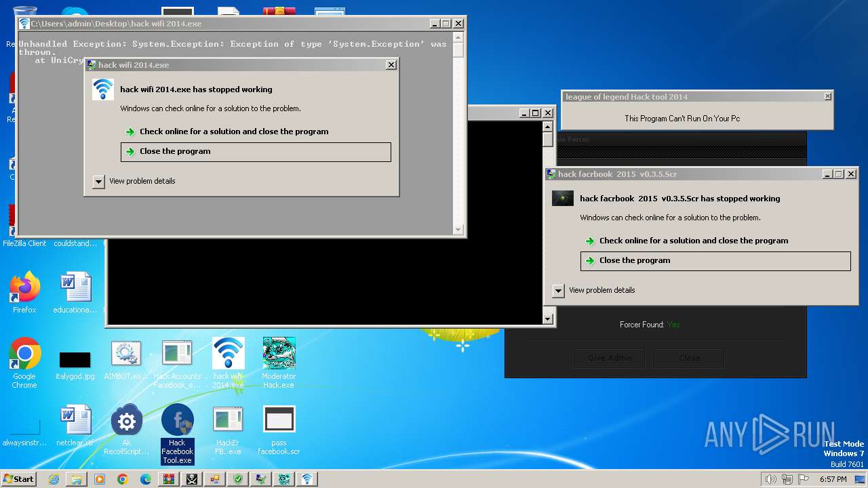Switch to hack wifi taskbar button
The height and width of the screenshot is (488, 868).
[307, 479]
